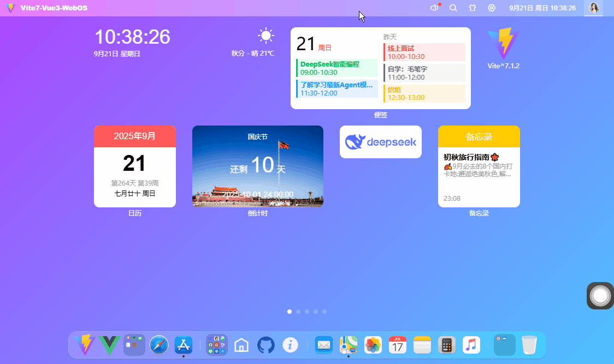This screenshot has height=364, width=614.
Task: Click the user avatar in the menu bar
Action: (593, 8)
